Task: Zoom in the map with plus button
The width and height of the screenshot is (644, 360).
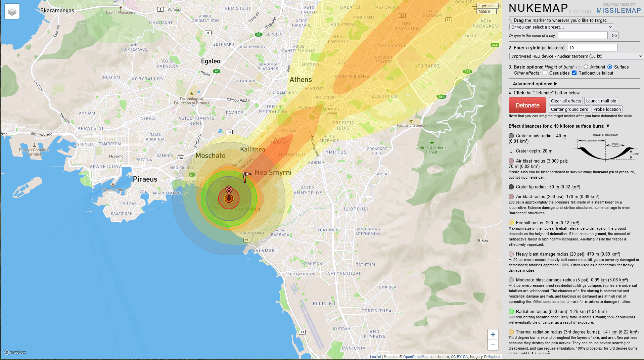Action: tap(493, 334)
